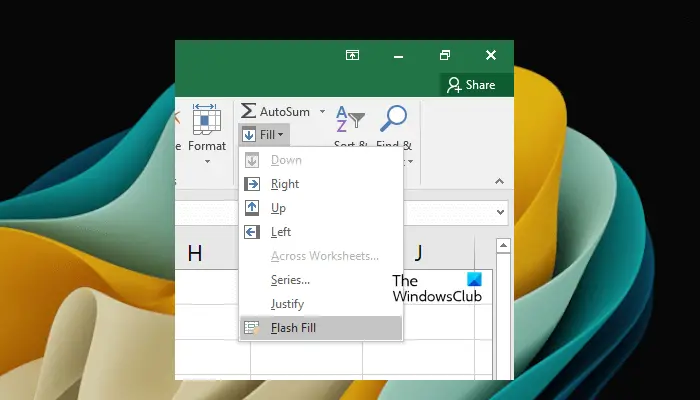Click the Format cells icon
This screenshot has height=400, width=700.
(207, 120)
